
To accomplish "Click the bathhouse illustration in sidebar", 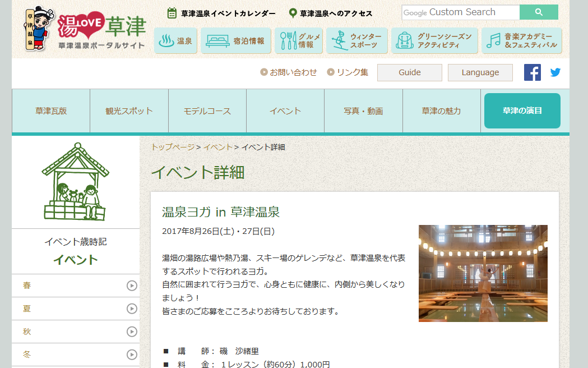I will [75, 182].
